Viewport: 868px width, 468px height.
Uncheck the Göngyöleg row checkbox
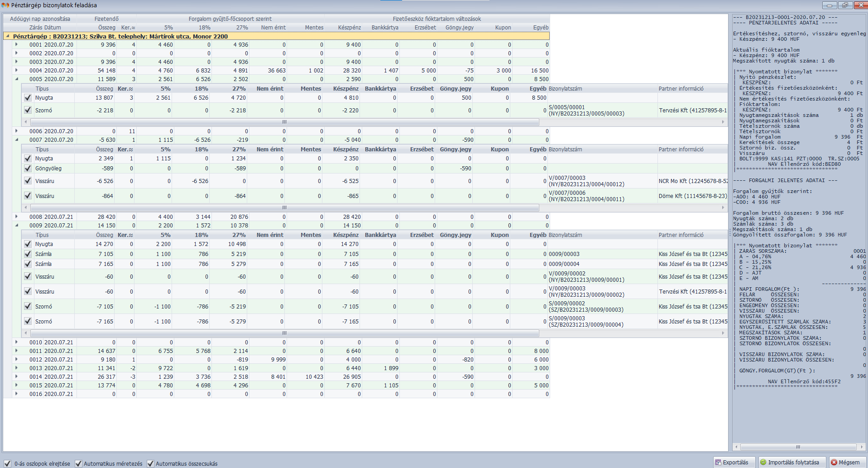pos(28,168)
